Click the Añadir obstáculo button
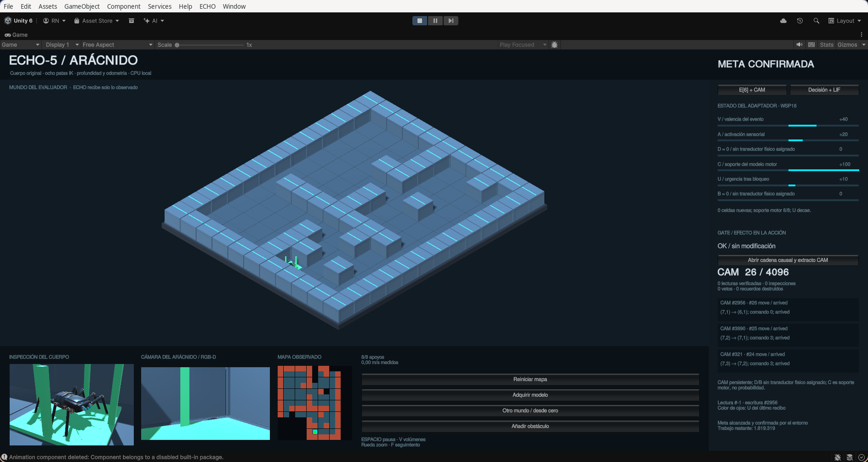 coord(530,426)
